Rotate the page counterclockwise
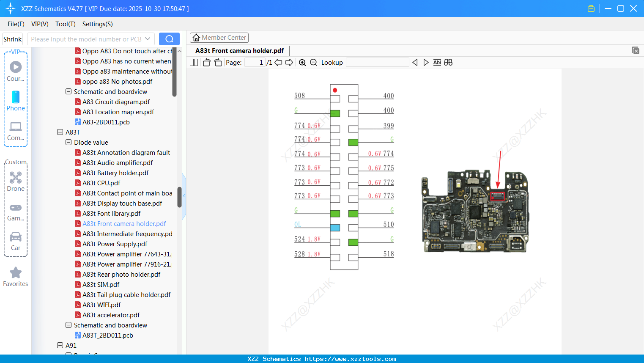Image resolution: width=644 pixels, height=363 pixels. (x=206, y=63)
